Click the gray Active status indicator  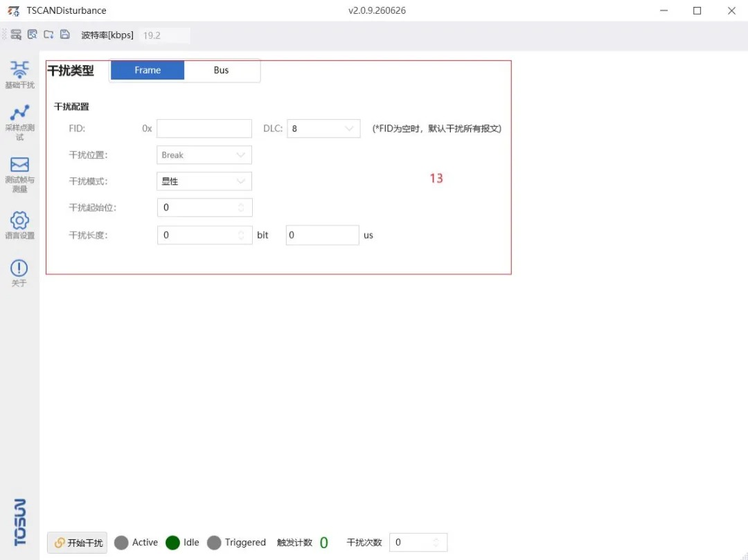(121, 543)
